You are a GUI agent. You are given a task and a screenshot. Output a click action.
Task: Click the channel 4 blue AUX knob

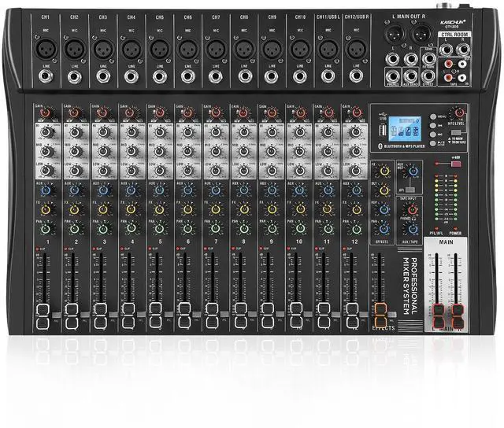[x=132, y=190]
